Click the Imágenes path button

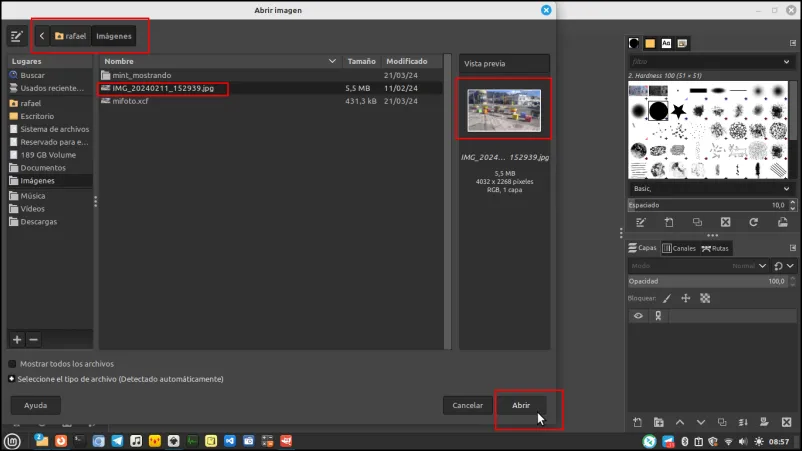tap(114, 36)
